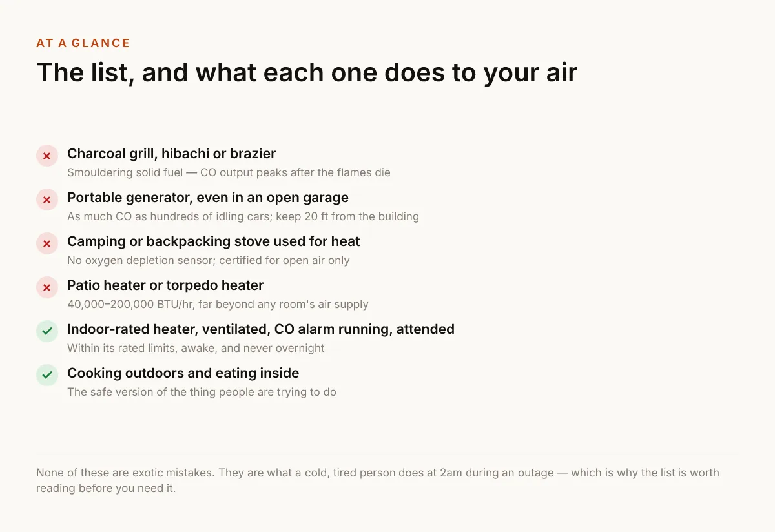Click the main heading about your air
This screenshot has width=775, height=532.
(307, 72)
